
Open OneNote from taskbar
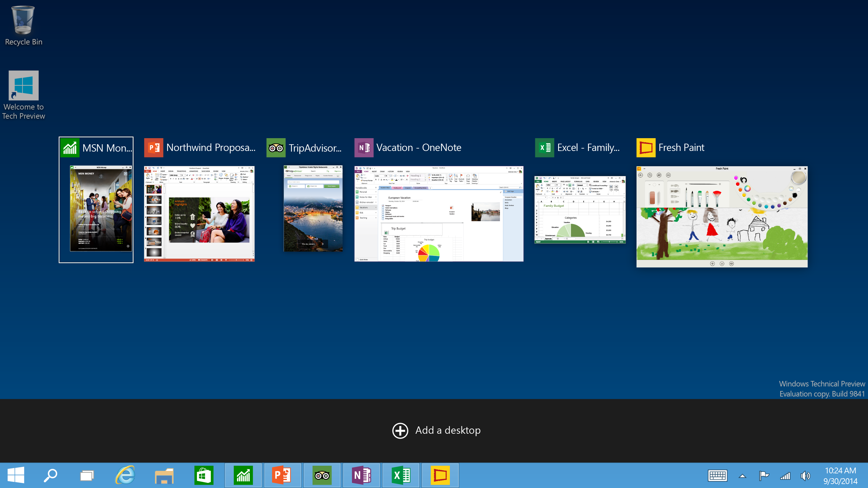pyautogui.click(x=362, y=475)
